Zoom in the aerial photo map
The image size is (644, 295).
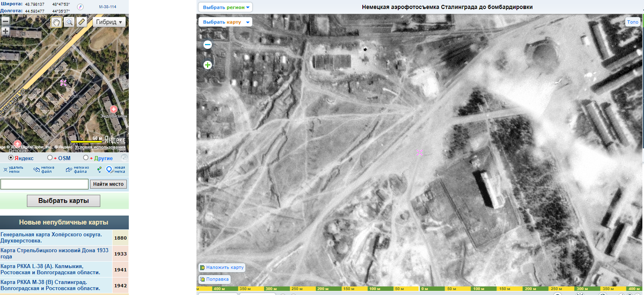[x=208, y=65]
